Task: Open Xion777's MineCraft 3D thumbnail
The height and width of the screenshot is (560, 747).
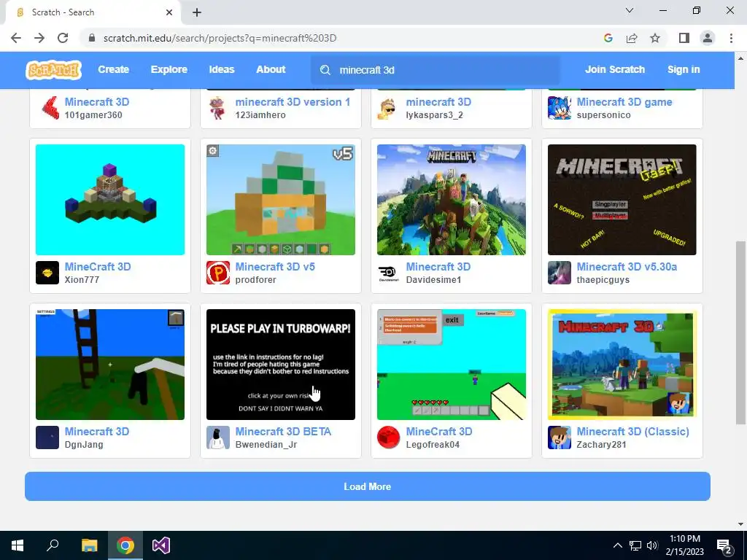Action: pos(110,200)
